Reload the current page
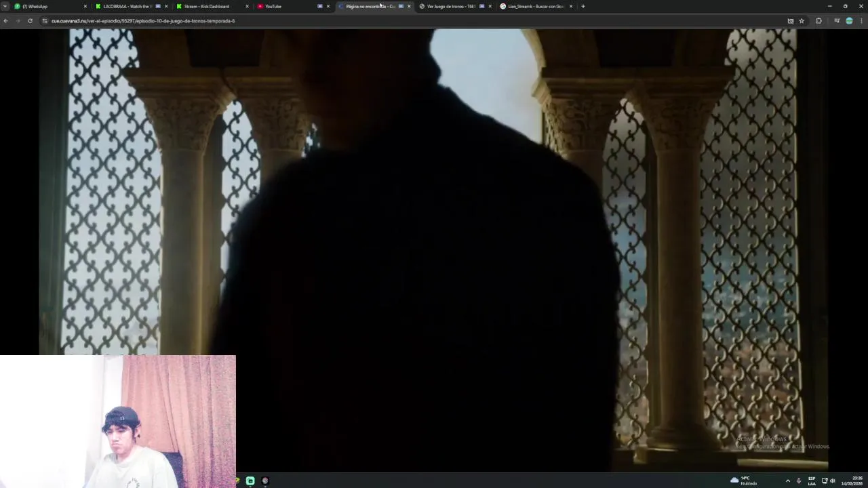The height and width of the screenshot is (488, 868). pos(30,21)
